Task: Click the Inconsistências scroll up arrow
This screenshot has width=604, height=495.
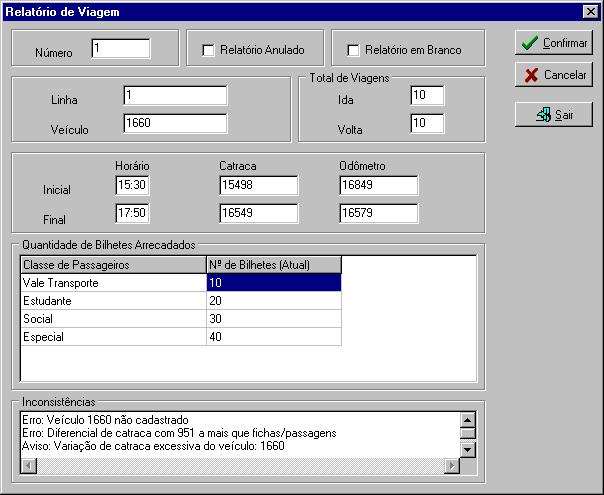Action: coord(468,420)
